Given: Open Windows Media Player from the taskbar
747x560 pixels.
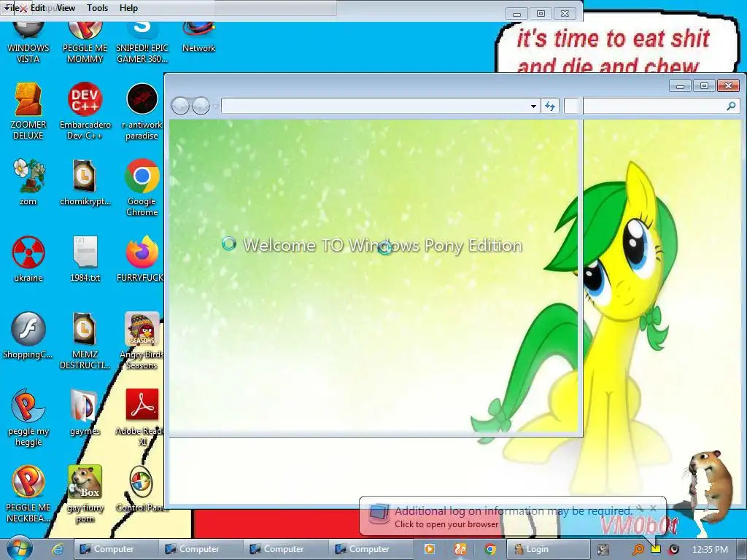Looking at the screenshot, I should pyautogui.click(x=430, y=549).
